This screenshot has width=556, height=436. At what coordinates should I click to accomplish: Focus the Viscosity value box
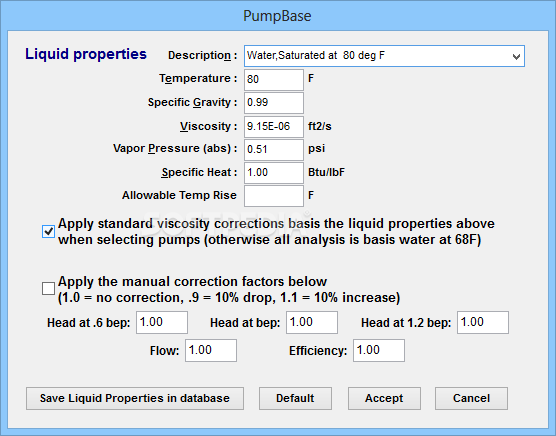pyautogui.click(x=274, y=127)
